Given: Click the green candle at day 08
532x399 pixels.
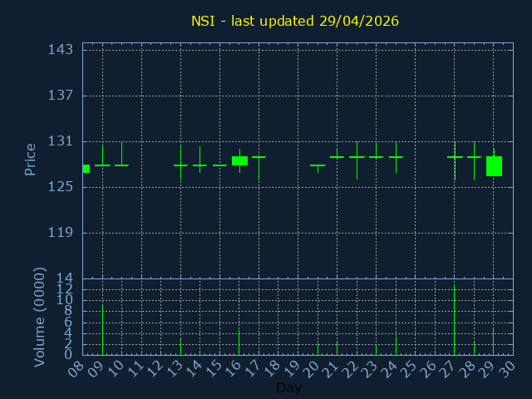Looking at the screenshot, I should click(86, 169).
